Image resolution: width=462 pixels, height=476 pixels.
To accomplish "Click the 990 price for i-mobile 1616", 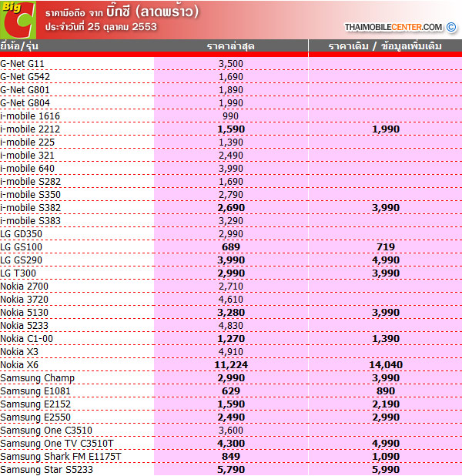I will click(231, 116).
